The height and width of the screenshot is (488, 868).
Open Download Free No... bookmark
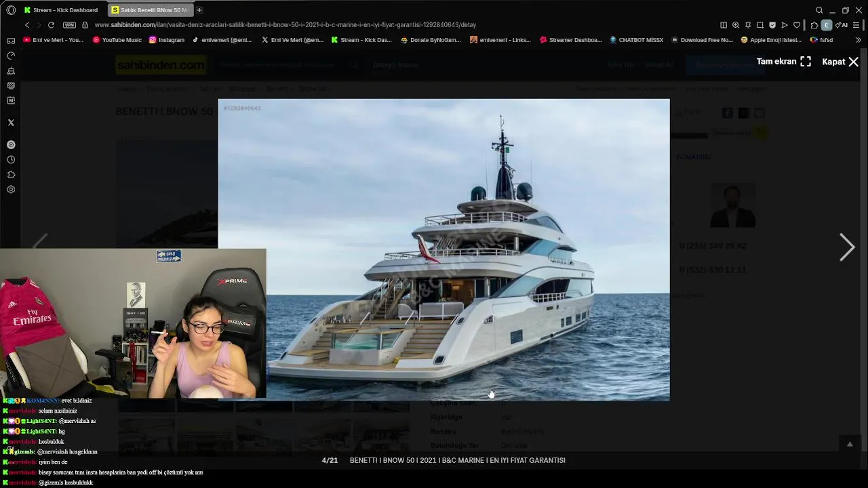click(702, 40)
